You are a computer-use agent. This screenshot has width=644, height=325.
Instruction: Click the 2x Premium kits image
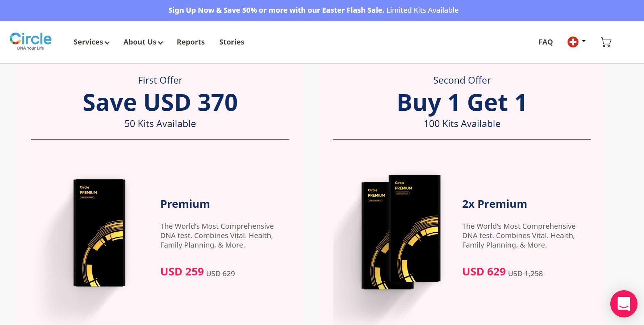coord(401,232)
